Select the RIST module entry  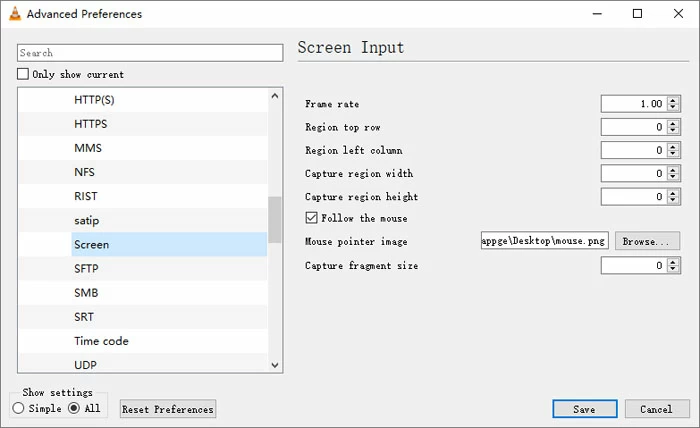tap(86, 196)
